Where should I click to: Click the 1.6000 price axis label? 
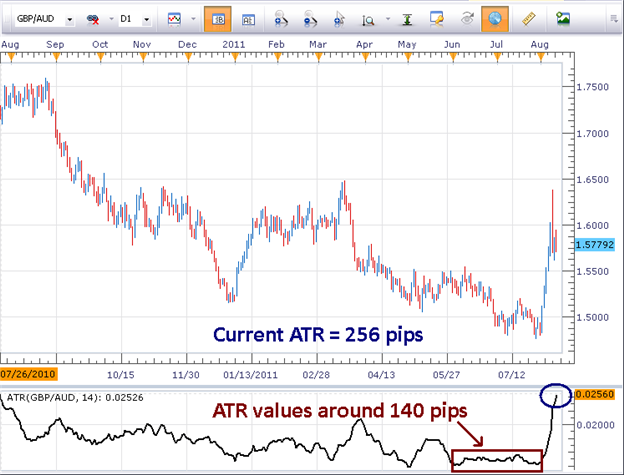593,226
